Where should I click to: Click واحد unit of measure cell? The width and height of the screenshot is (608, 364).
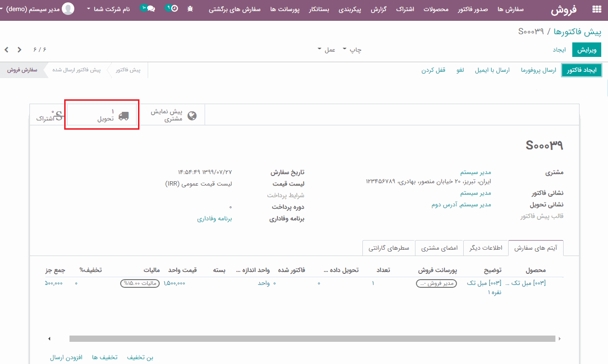[263, 283]
